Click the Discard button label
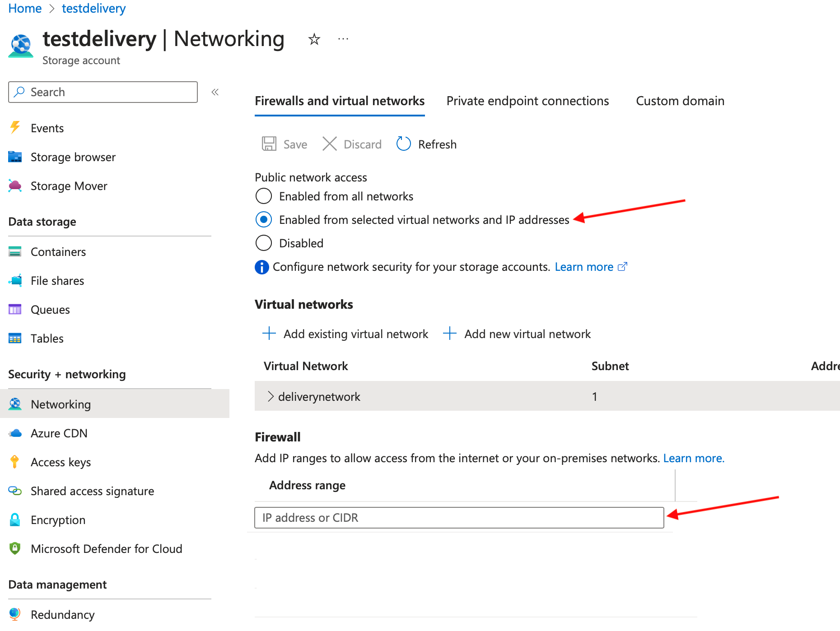The width and height of the screenshot is (840, 631). pos(362,144)
